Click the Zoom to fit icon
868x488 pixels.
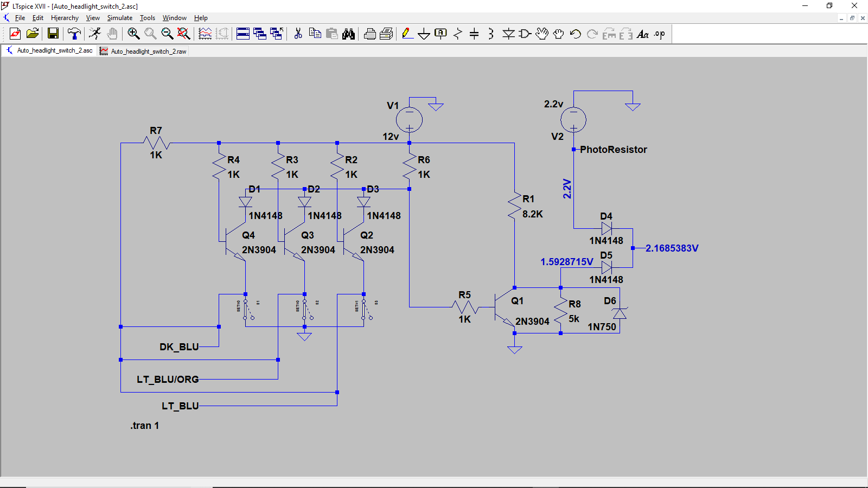[x=183, y=34]
